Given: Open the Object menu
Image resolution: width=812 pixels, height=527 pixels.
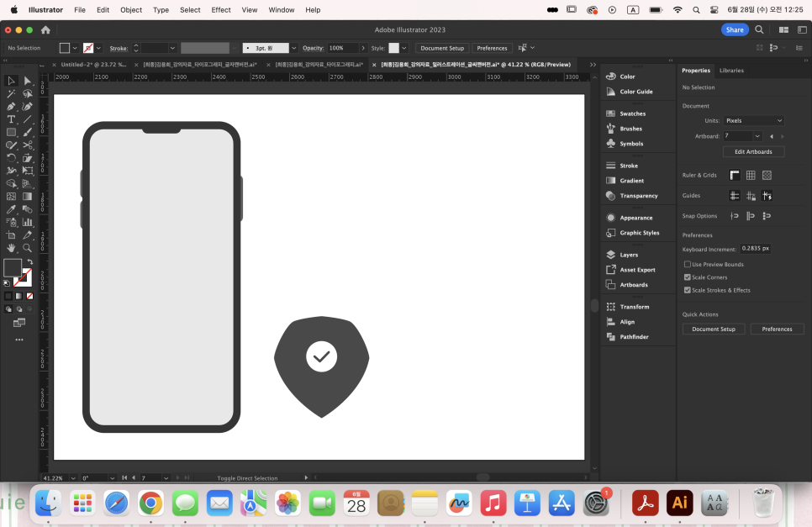Looking at the screenshot, I should tap(131, 10).
